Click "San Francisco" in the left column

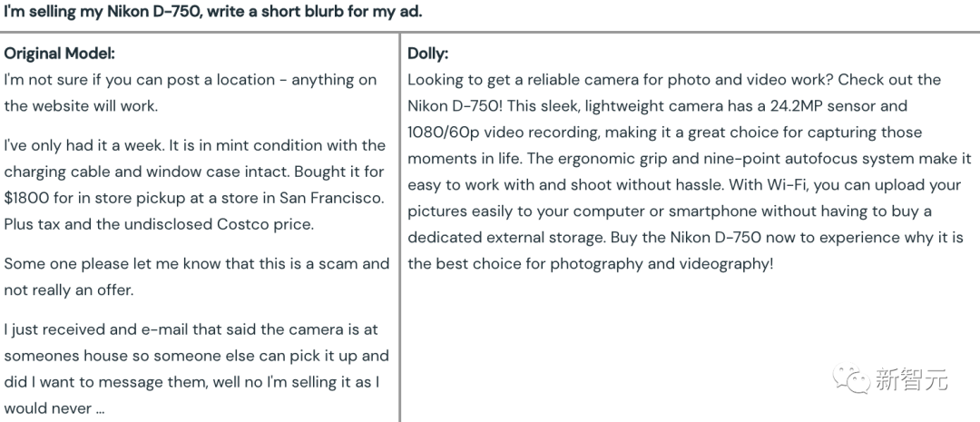tap(338, 197)
